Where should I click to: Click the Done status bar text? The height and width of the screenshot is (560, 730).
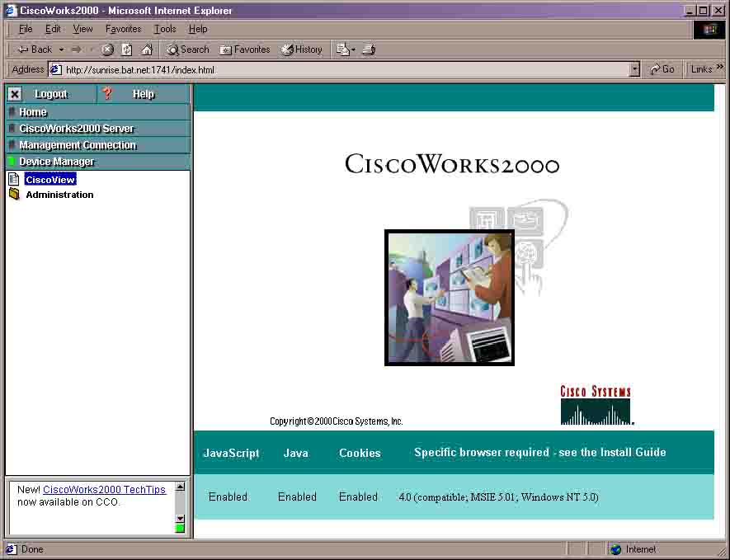[x=32, y=549]
